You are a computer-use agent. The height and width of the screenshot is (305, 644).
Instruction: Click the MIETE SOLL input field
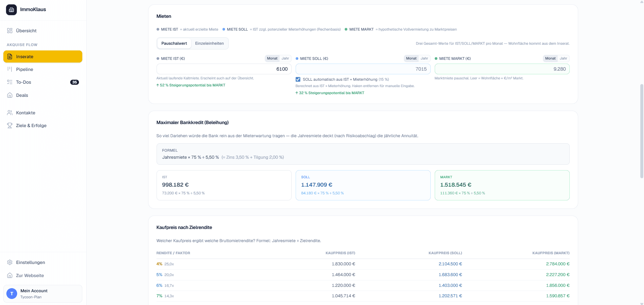(363, 69)
